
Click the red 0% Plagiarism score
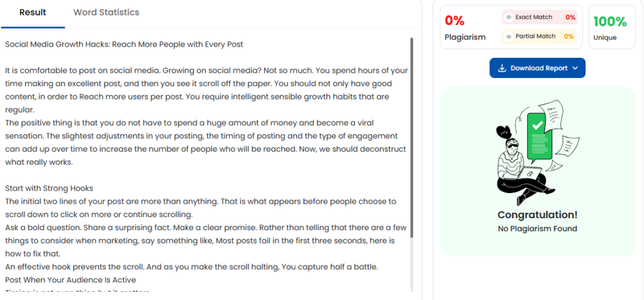tap(455, 21)
